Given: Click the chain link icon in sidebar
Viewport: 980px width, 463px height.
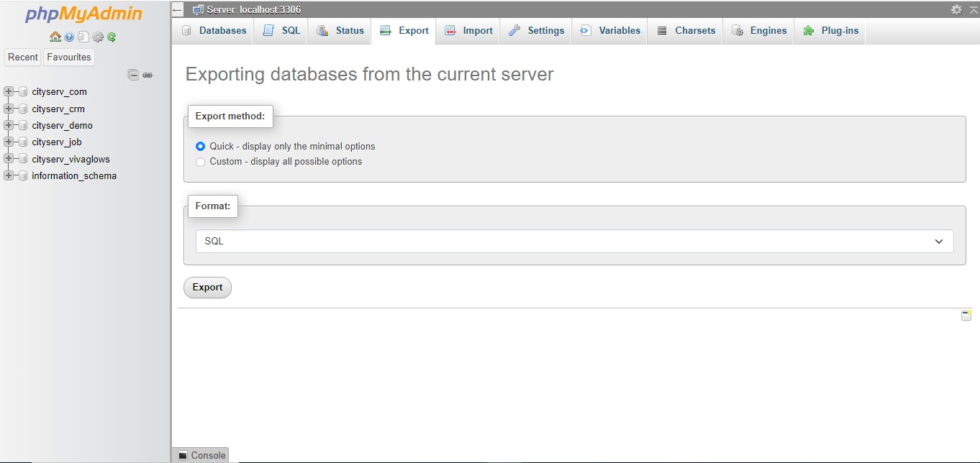Looking at the screenshot, I should 148,75.
